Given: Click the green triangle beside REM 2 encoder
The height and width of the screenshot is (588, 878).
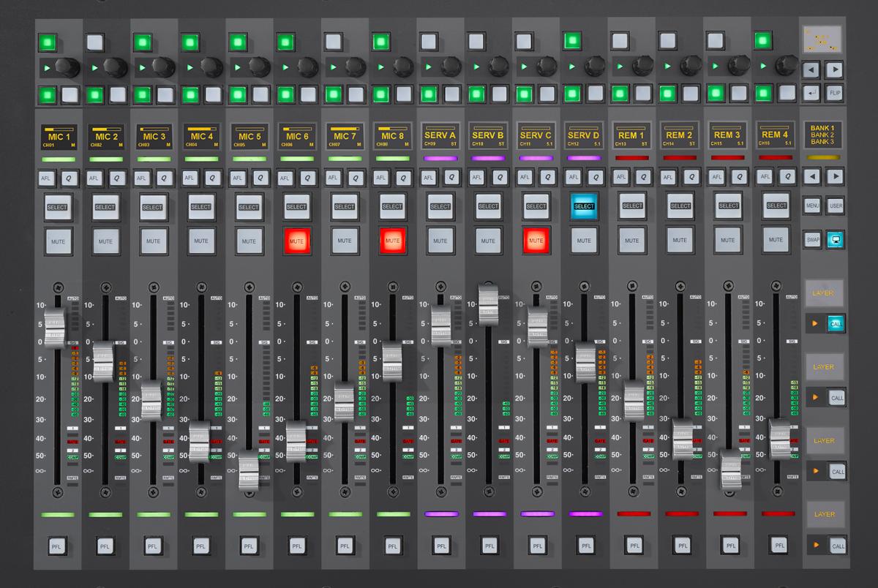Looking at the screenshot, I should (665, 67).
